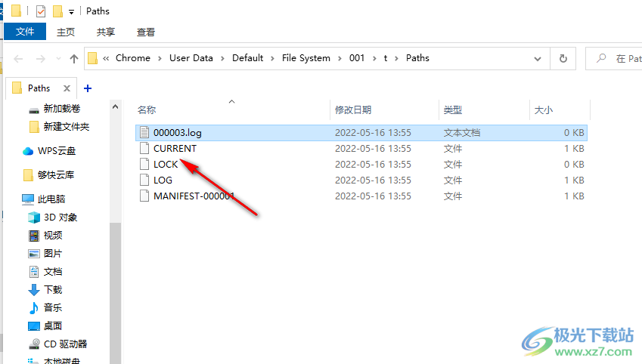Open the recent locations dropdown arrow
Viewport: 642px width, 364px height.
click(58, 59)
